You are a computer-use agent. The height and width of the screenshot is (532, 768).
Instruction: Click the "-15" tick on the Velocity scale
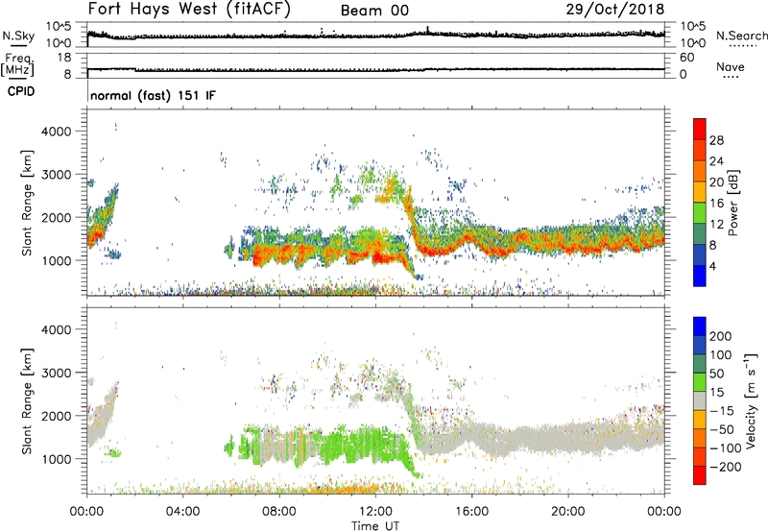click(722, 411)
